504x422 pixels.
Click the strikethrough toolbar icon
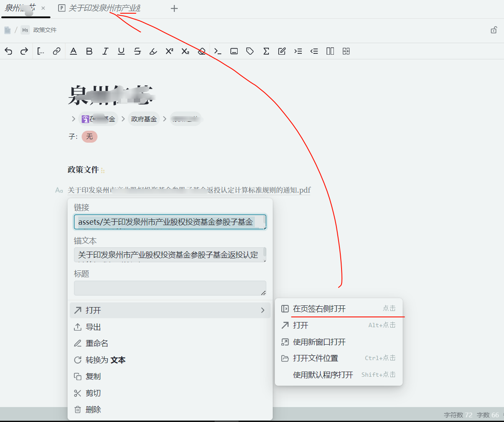point(137,51)
